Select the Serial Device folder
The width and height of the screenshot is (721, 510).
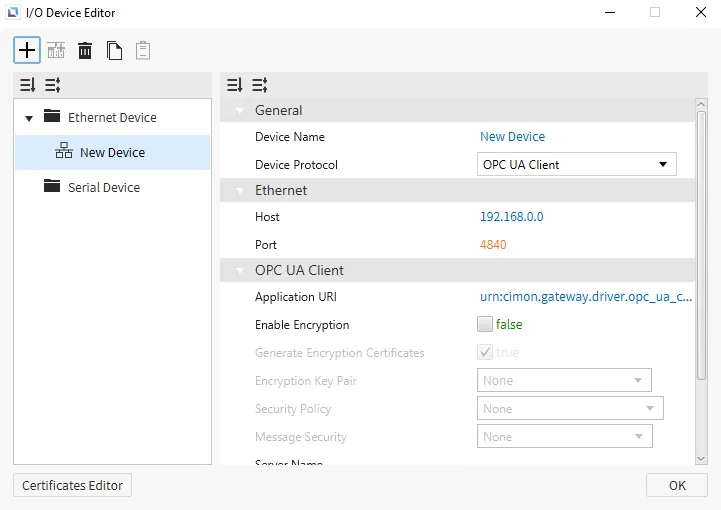(103, 187)
